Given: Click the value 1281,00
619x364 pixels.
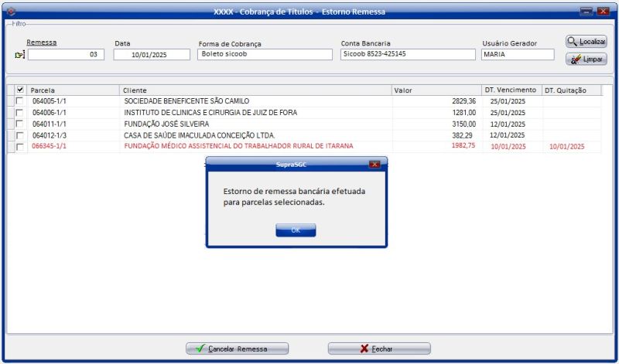Looking at the screenshot, I should [463, 113].
